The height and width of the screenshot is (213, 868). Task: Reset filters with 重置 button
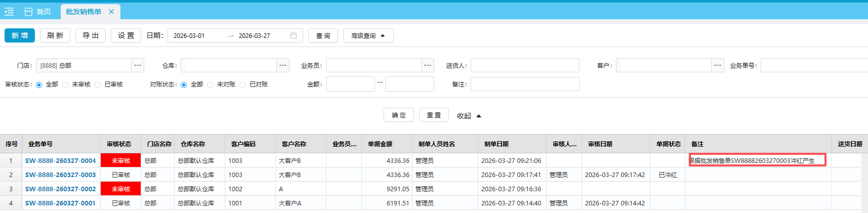434,115
